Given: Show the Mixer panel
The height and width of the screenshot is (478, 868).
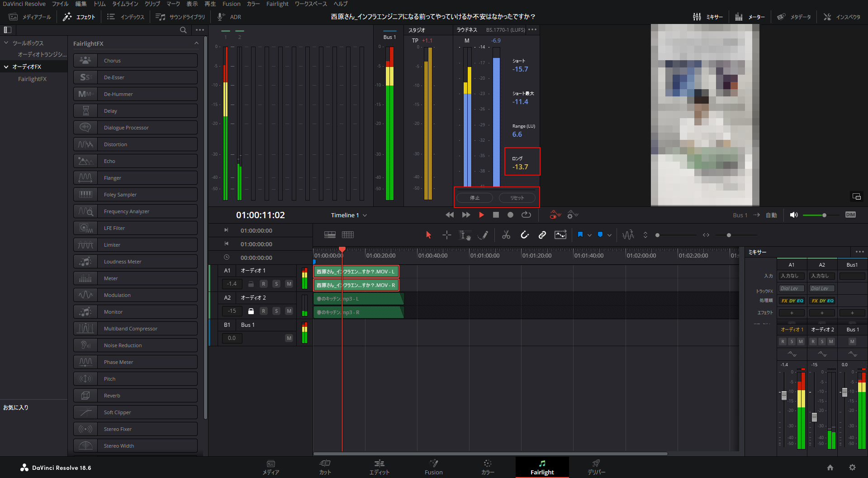Looking at the screenshot, I should click(x=708, y=17).
